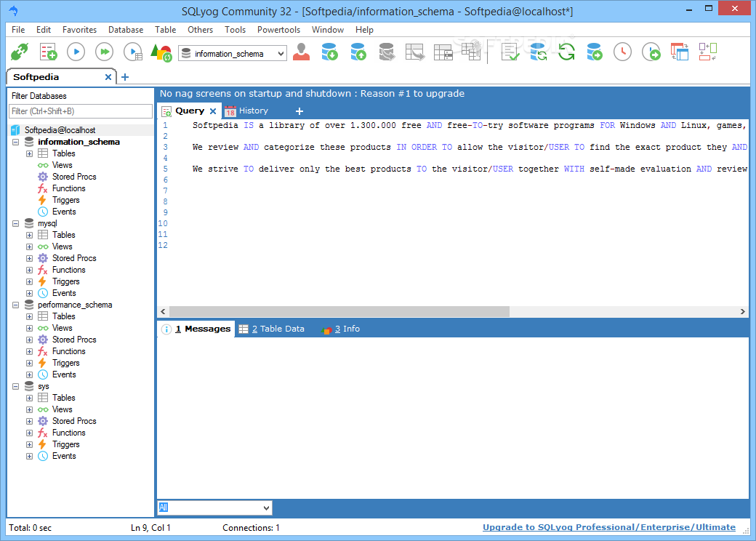
Task: Open the File menu
Action: (x=18, y=30)
